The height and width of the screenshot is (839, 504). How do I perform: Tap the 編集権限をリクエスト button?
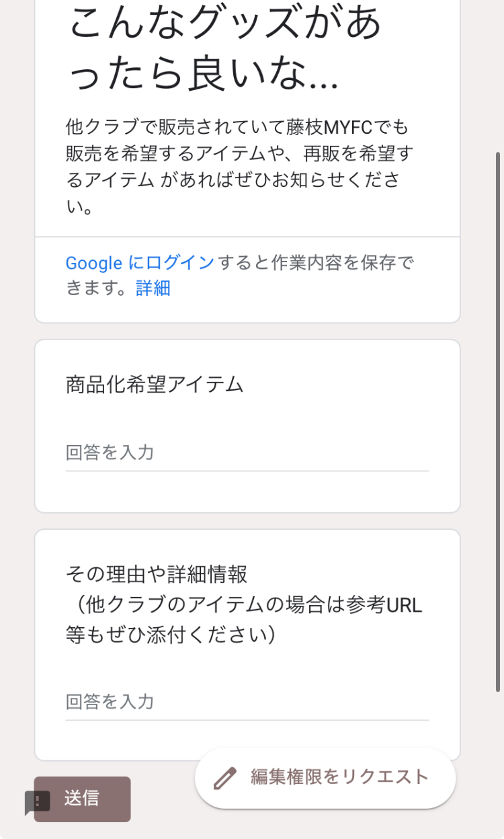coord(325,778)
